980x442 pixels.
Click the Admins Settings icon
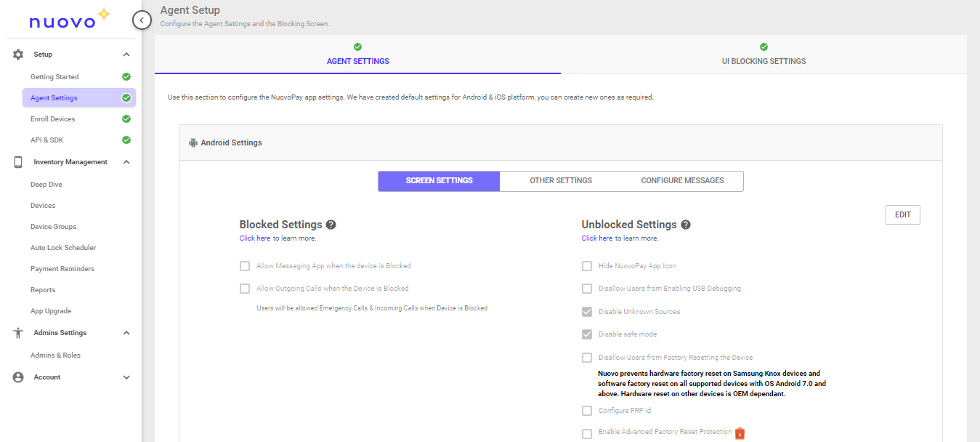[x=17, y=332]
